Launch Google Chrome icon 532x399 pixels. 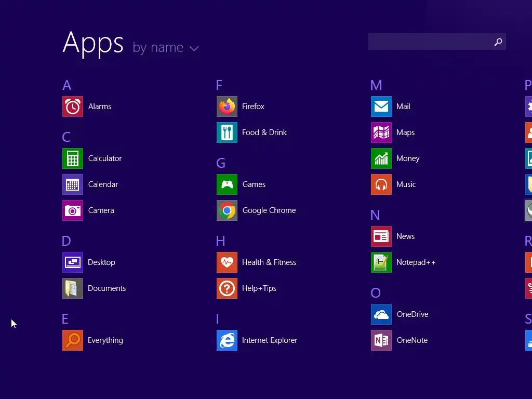[227, 210]
